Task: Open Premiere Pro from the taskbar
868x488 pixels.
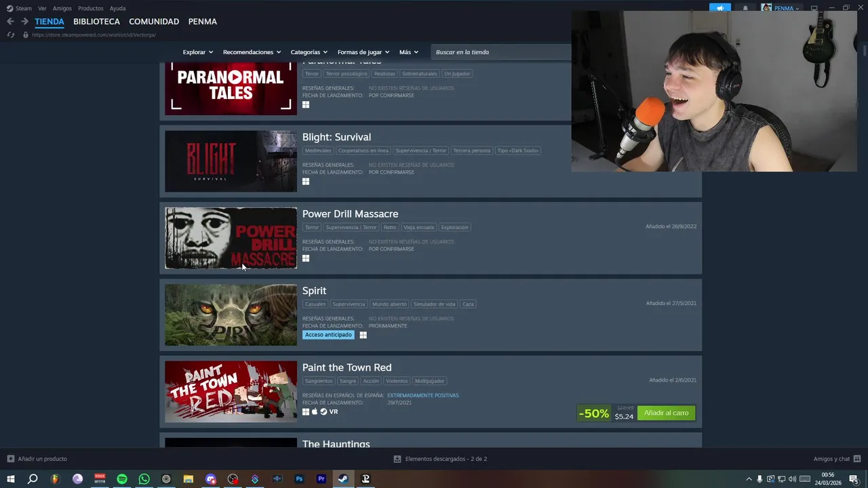Action: 321,479
